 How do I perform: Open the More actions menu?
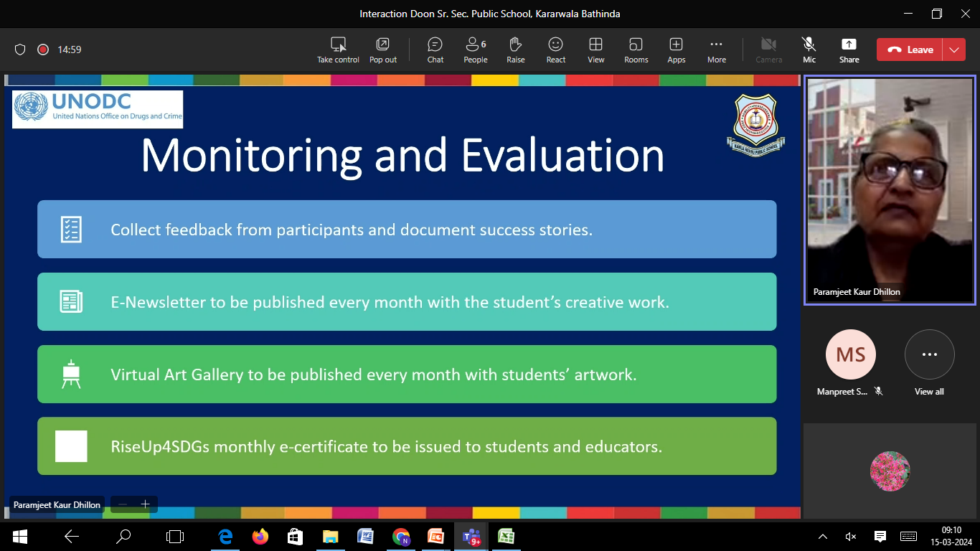(716, 50)
